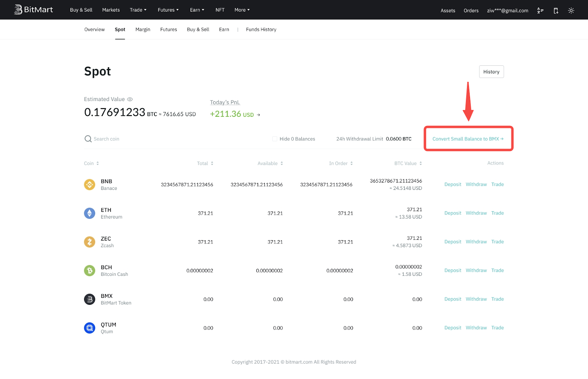Viewport: 588px width, 379px height.
Task: Deposit ETH
Action: 453,213
